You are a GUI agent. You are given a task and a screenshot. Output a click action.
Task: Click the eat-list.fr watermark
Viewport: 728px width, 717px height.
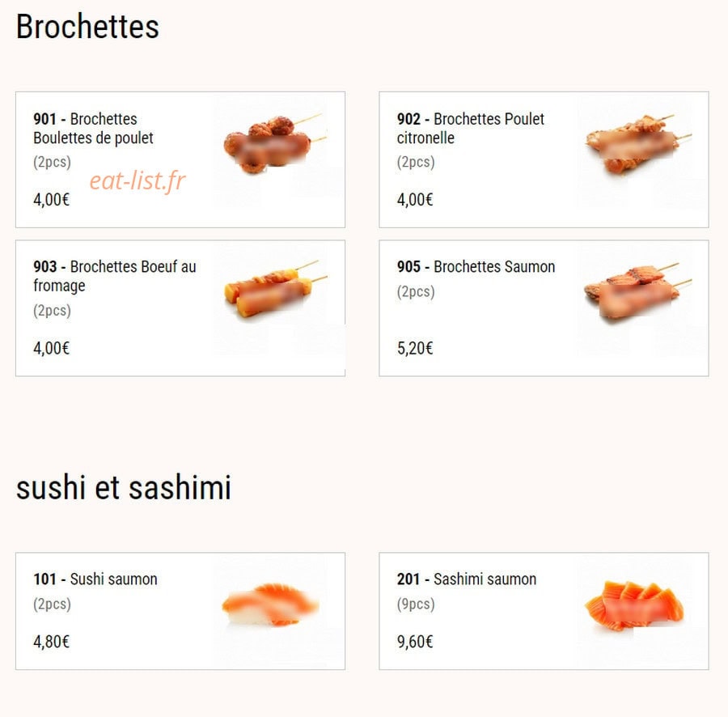(138, 180)
